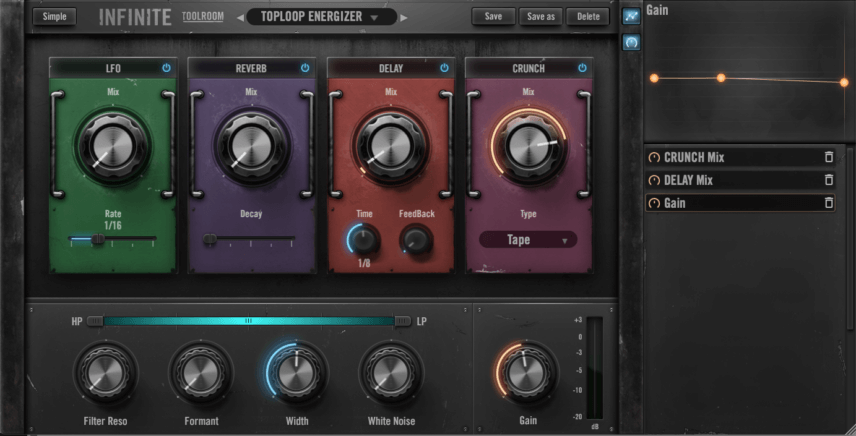Open the TOPLOOP ENERGIZER preset dropdown
The image size is (856, 436).
tap(321, 17)
